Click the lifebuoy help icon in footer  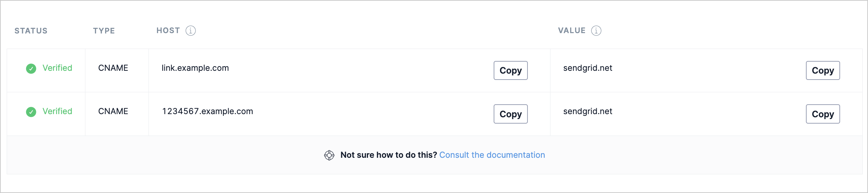click(x=329, y=155)
